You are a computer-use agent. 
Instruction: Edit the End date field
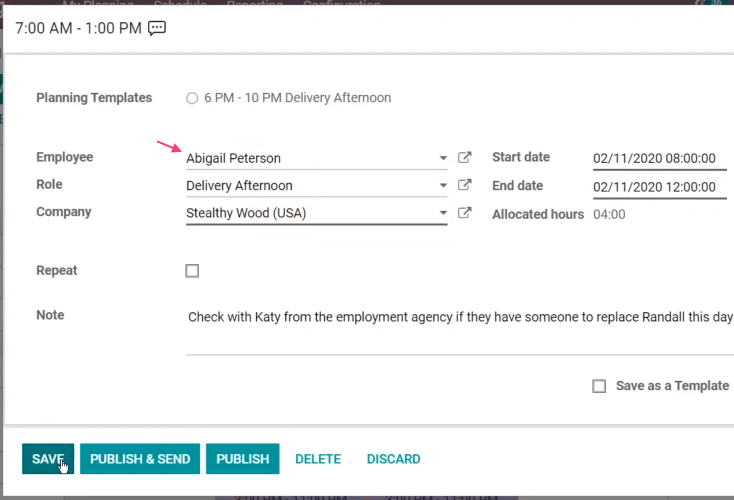(660, 187)
